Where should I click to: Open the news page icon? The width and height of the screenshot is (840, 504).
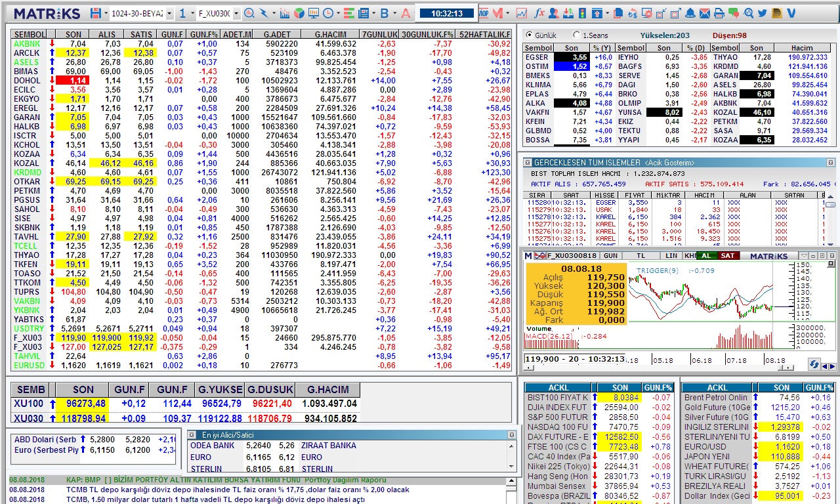pos(363,13)
